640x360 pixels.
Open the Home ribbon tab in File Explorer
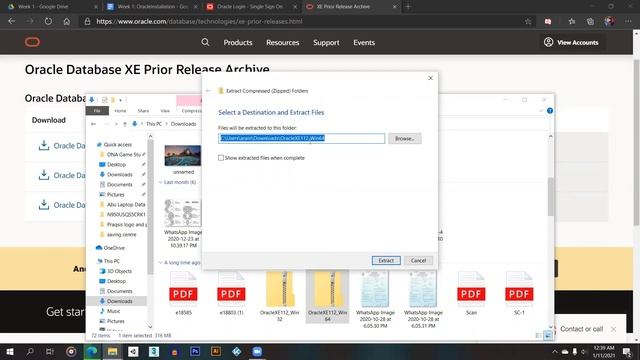120,111
